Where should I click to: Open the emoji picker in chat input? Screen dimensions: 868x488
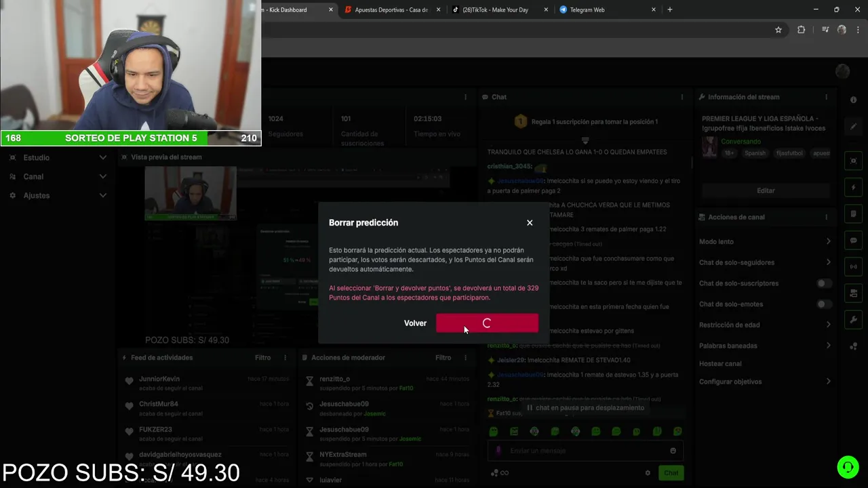[x=673, y=451]
